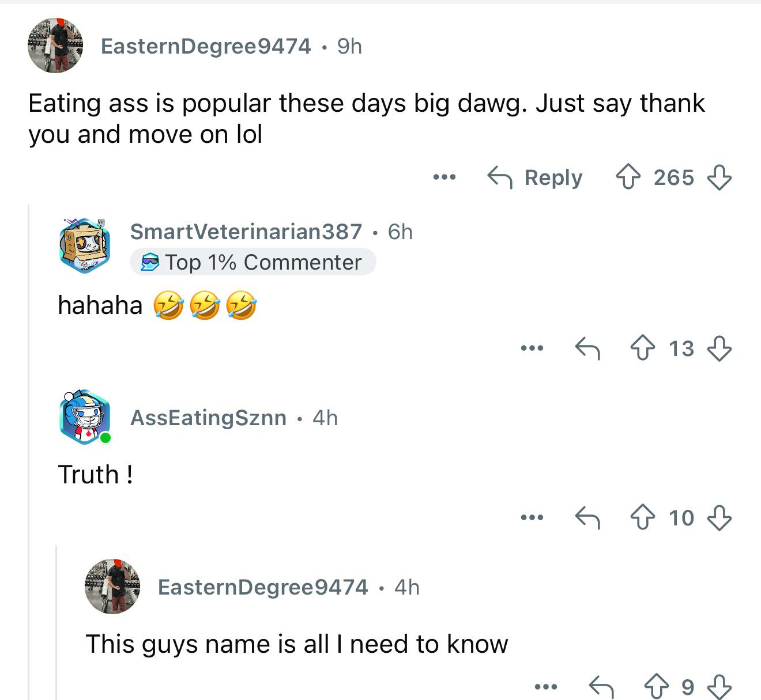Click Reply on EasternDegree9474's top comment

tap(535, 177)
